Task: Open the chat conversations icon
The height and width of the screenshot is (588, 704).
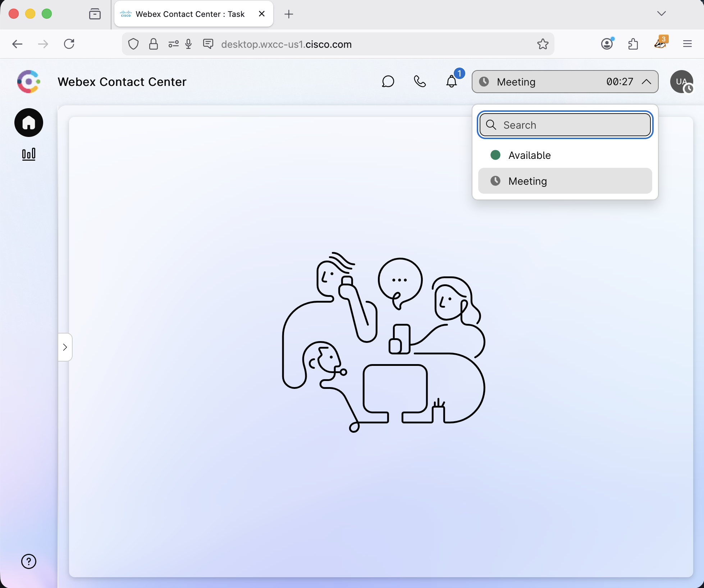Action: pos(388,82)
